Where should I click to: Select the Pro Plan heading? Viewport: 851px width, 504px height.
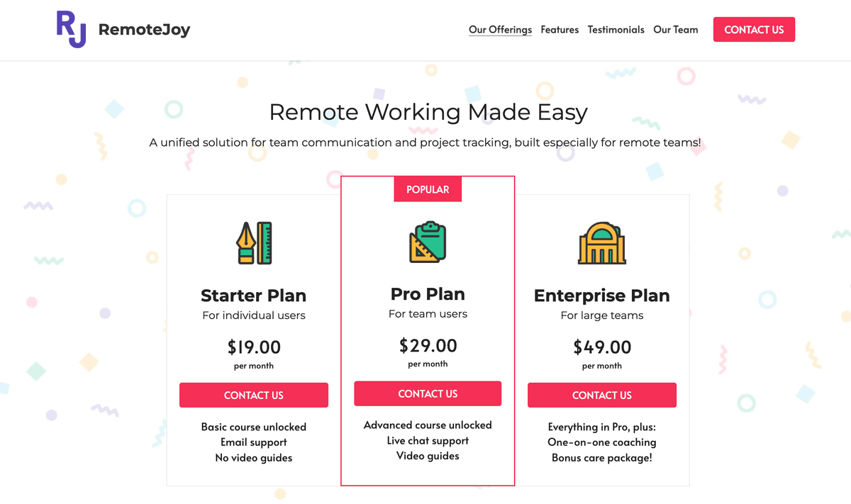click(x=428, y=294)
